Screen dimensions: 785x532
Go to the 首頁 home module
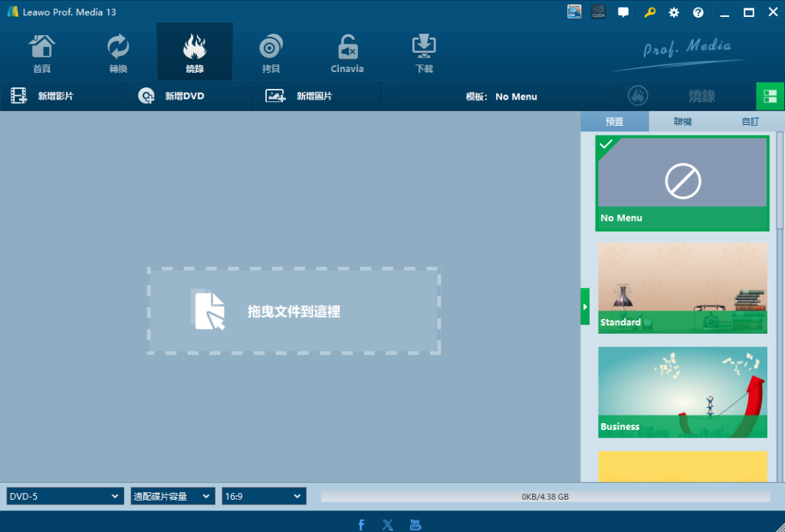(x=41, y=53)
